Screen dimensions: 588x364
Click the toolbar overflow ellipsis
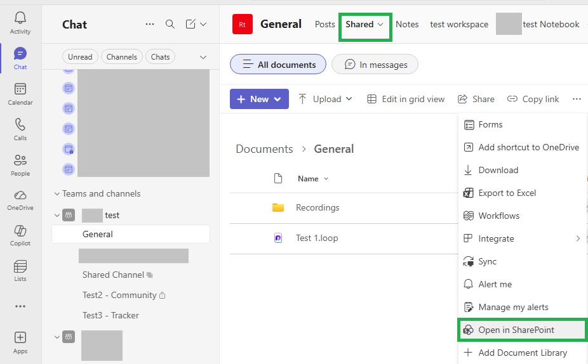pyautogui.click(x=577, y=99)
